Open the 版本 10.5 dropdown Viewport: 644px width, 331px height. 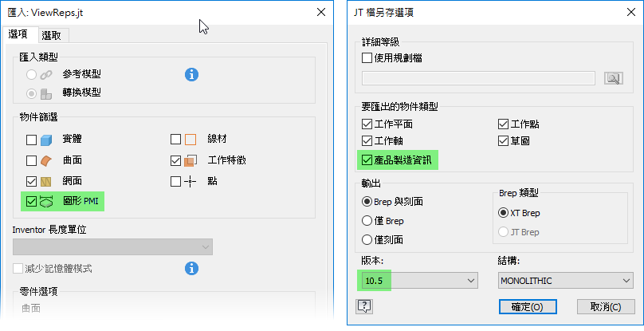[419, 281]
